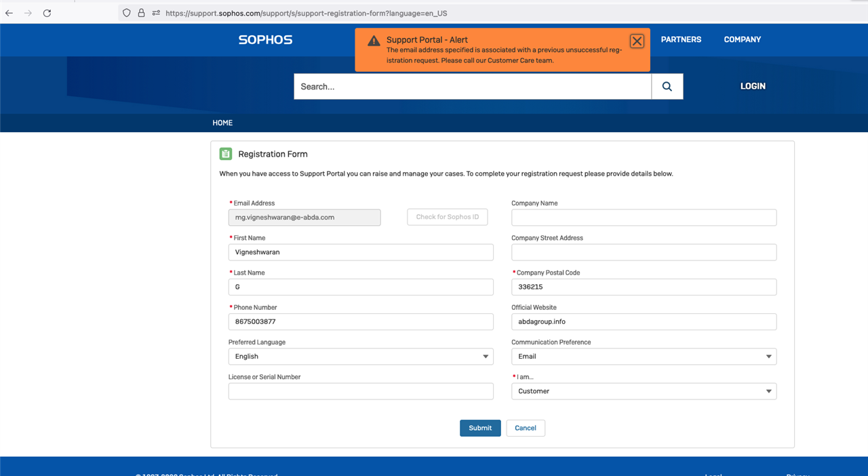Click the Company Name field
The height and width of the screenshot is (476, 868).
pyautogui.click(x=644, y=217)
